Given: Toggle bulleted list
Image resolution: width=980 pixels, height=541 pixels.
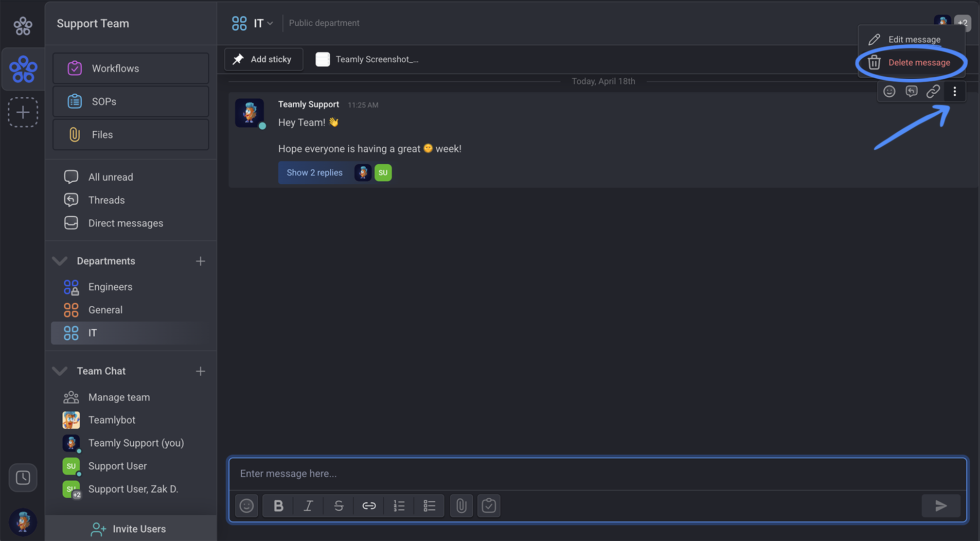Looking at the screenshot, I should (x=430, y=505).
